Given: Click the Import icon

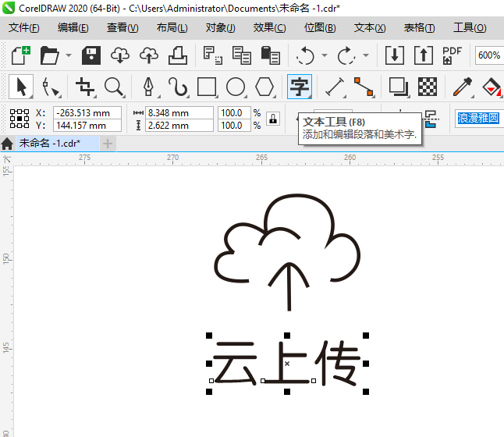Looking at the screenshot, I should pos(395,55).
